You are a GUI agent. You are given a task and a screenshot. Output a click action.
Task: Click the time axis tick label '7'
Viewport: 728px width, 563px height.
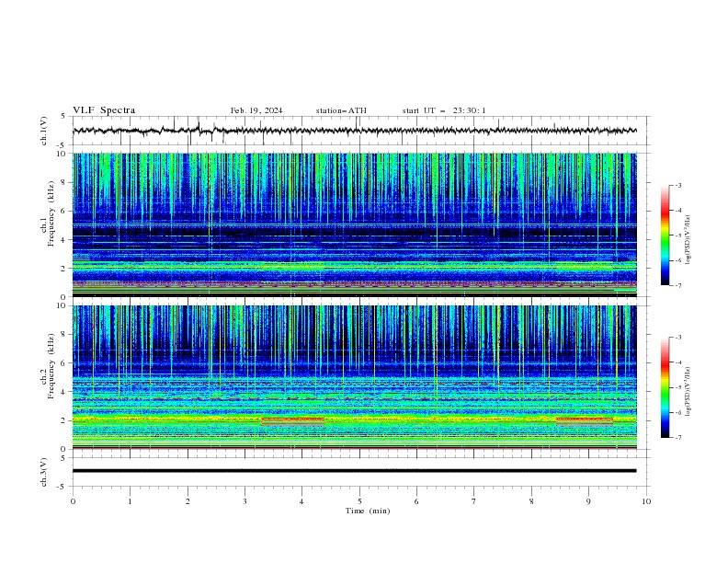pyautogui.click(x=474, y=501)
